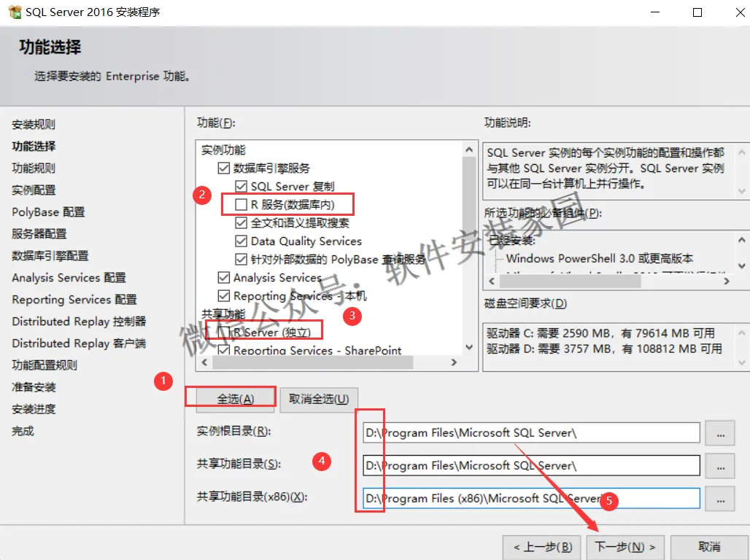This screenshot has width=750, height=560.
Task: Toggle 全文和语义提取搜索 checkbox
Action: [x=241, y=223]
